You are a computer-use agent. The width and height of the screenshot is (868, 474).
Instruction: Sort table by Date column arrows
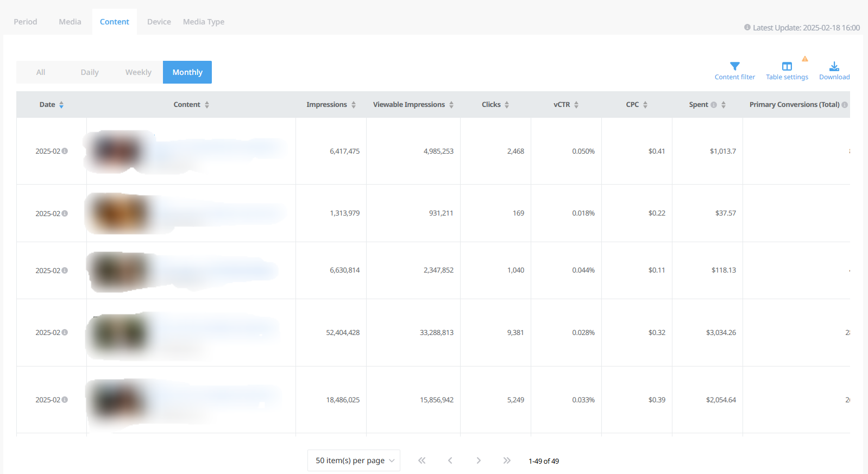pyautogui.click(x=61, y=105)
